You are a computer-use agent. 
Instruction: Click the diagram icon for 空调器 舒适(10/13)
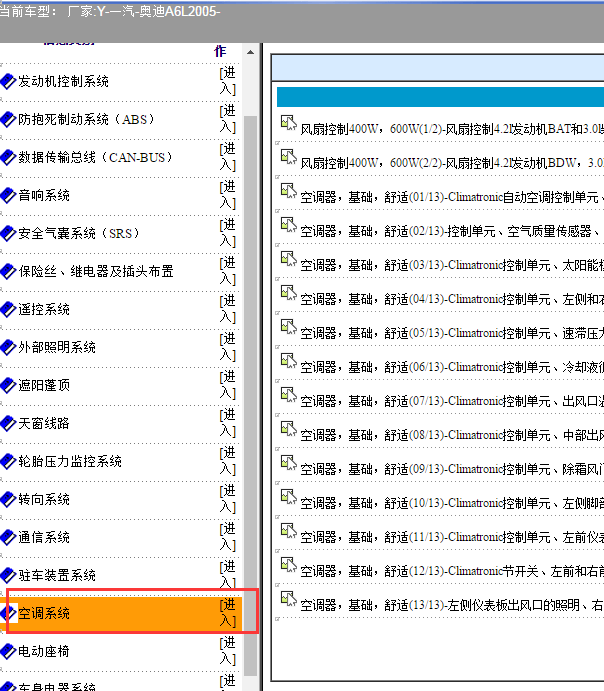click(x=289, y=497)
